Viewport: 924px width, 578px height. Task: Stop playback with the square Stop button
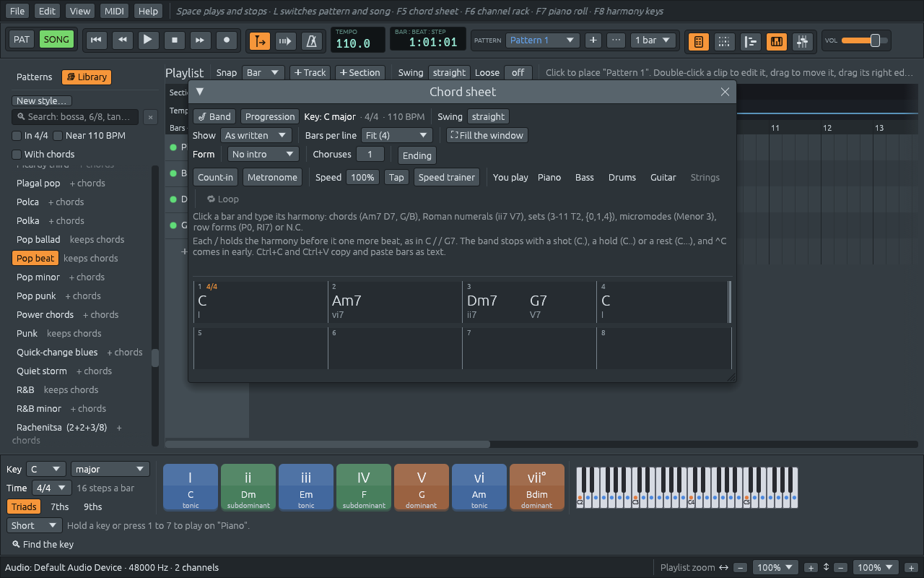[174, 40]
